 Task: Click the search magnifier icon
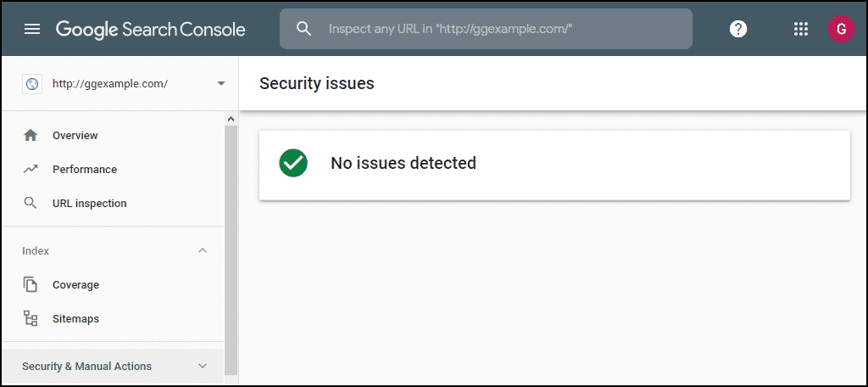(x=304, y=28)
